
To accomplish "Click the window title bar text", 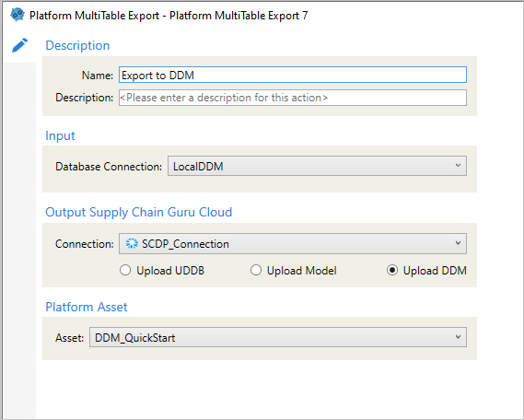I will coord(169,16).
